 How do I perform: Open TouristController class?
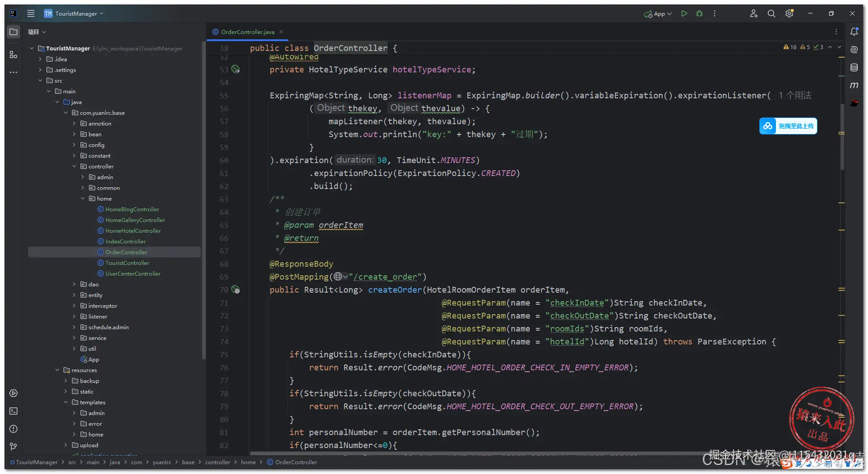click(x=127, y=263)
